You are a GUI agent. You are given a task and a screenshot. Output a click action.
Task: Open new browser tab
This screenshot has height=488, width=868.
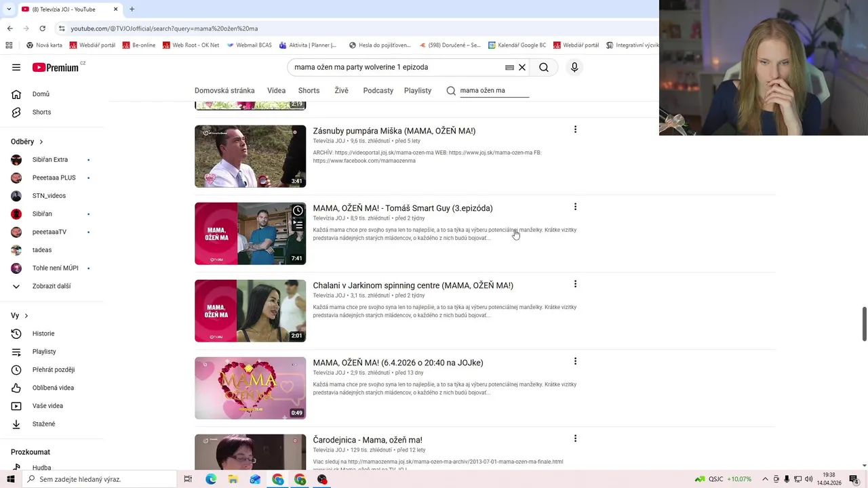coord(132,9)
